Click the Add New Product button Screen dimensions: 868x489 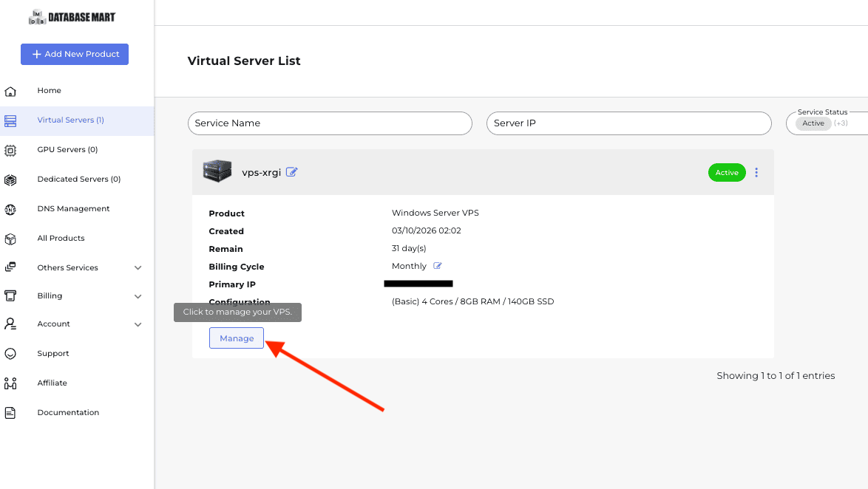[x=75, y=54]
